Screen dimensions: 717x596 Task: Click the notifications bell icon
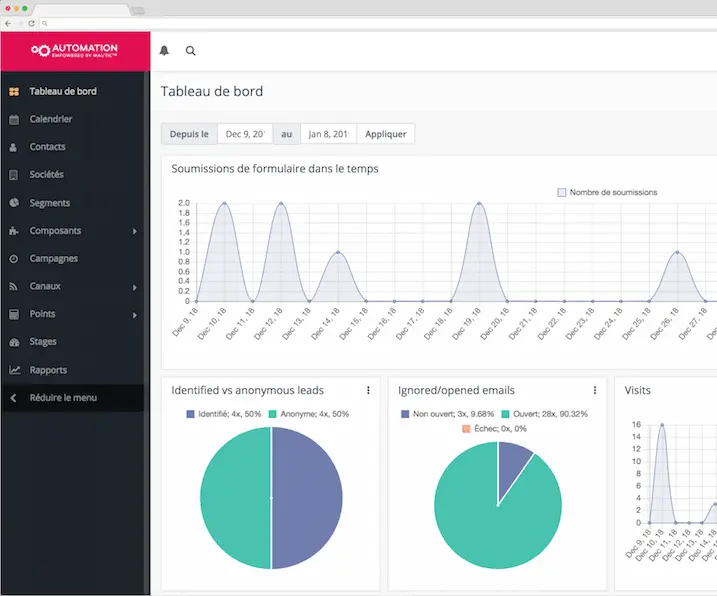pos(165,51)
